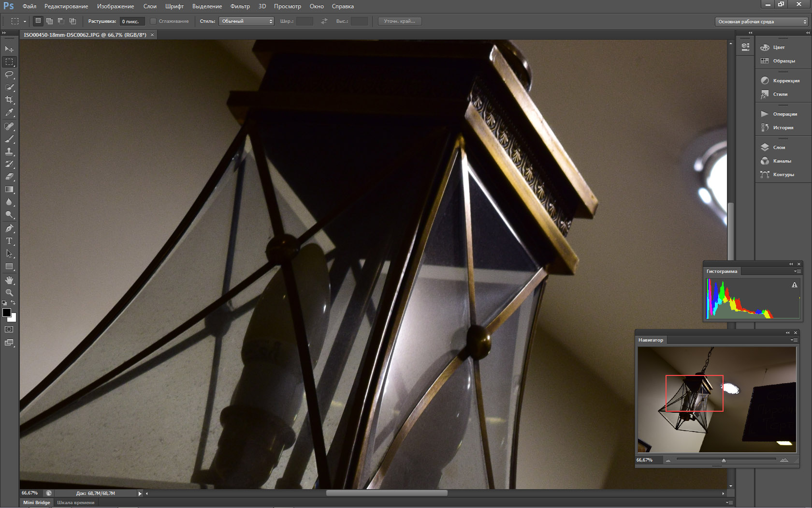
Task: Choose New Selection mode in options bar
Action: coord(38,21)
